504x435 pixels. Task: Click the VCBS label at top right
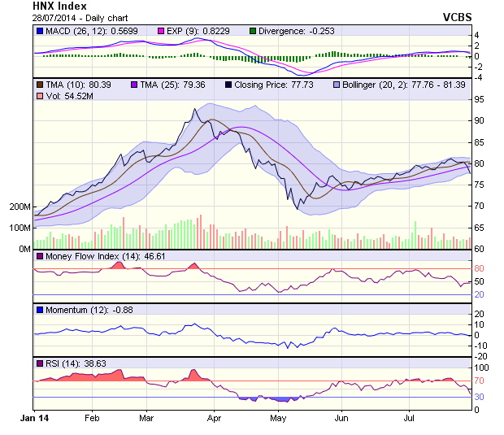tap(458, 16)
